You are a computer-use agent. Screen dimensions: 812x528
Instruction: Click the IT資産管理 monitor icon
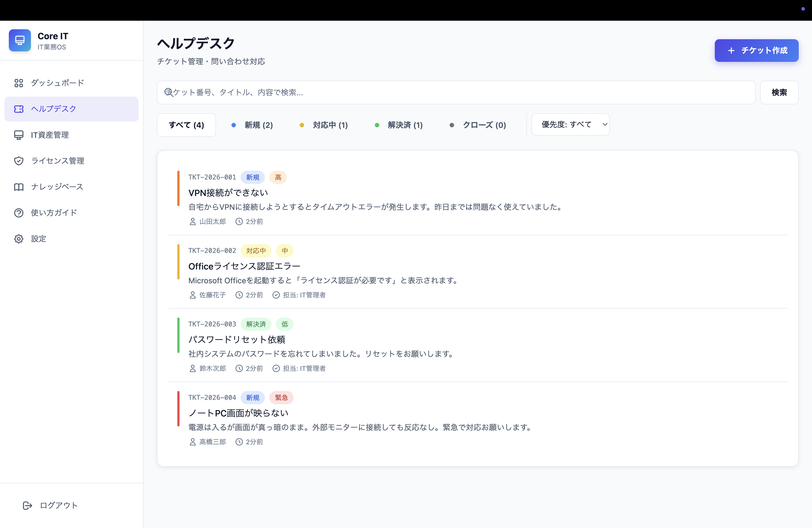click(19, 135)
